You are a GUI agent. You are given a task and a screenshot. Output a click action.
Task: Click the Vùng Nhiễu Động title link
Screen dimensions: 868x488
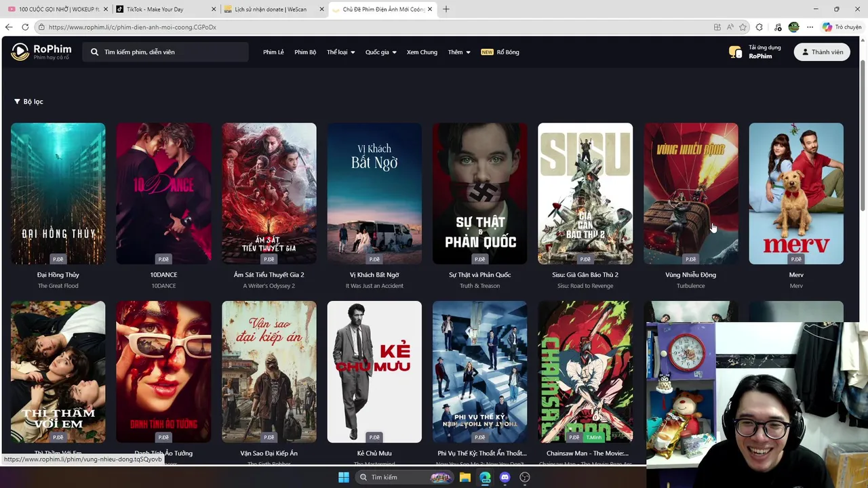[691, 274]
